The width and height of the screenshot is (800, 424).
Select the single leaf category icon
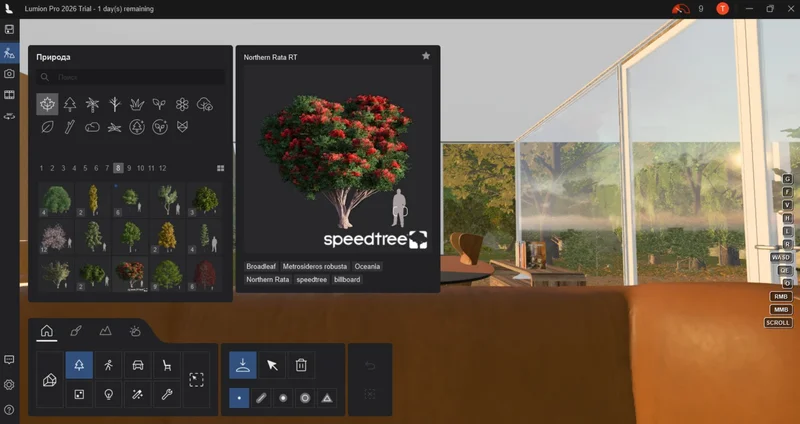click(47, 127)
